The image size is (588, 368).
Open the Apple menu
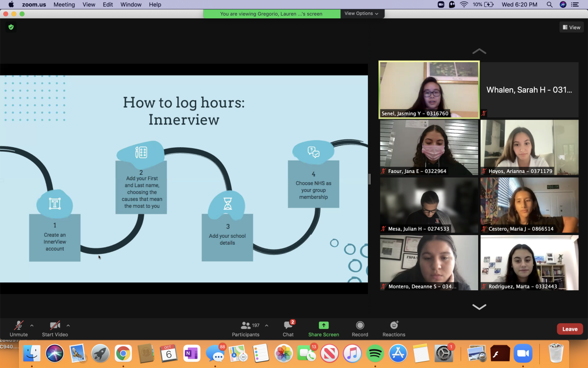[x=11, y=5]
